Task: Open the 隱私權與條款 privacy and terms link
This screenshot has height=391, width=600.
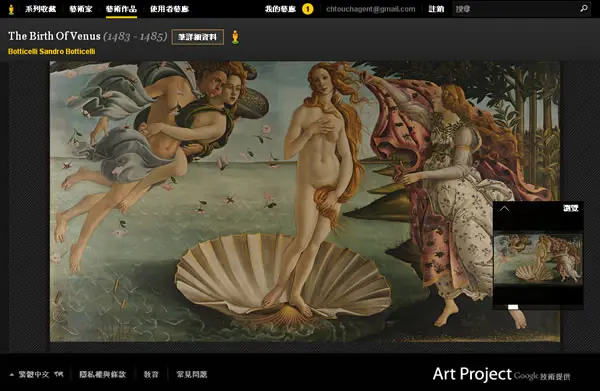Action: point(103,374)
